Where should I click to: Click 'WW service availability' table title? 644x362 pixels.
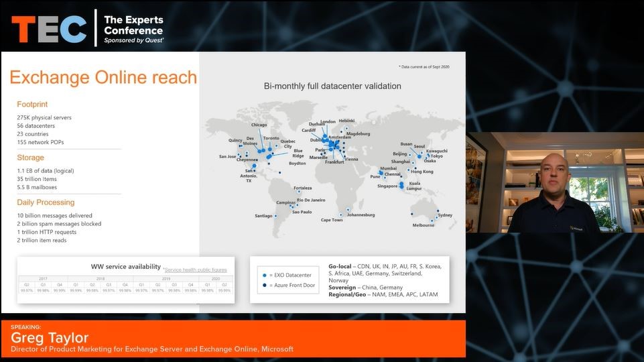pyautogui.click(x=126, y=267)
